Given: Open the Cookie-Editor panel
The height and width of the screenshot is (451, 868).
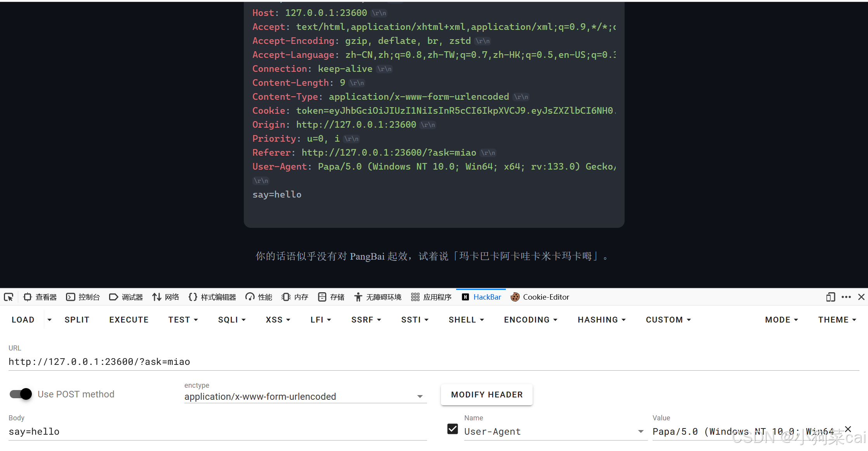Looking at the screenshot, I should click(540, 297).
